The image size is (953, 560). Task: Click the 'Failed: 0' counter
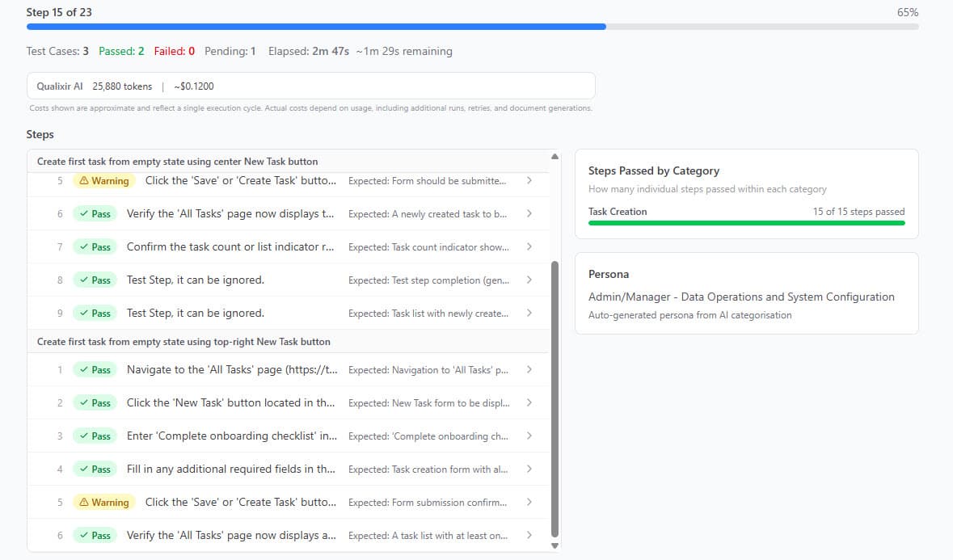173,51
